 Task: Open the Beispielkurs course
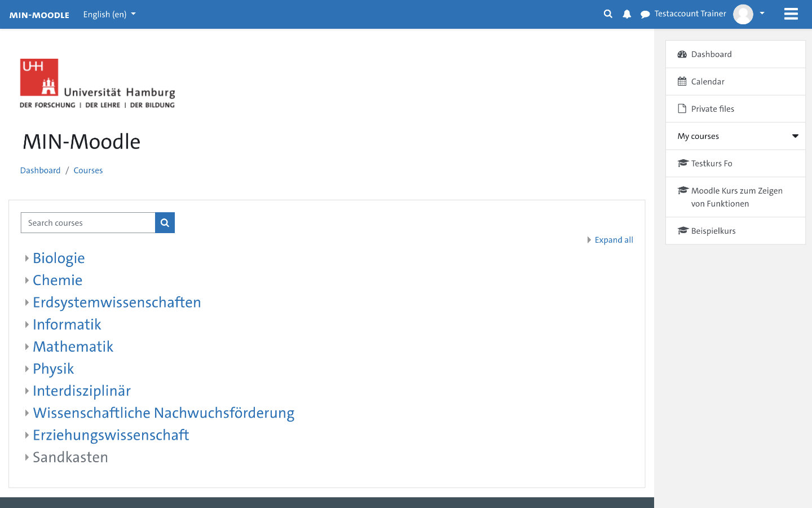click(735, 231)
